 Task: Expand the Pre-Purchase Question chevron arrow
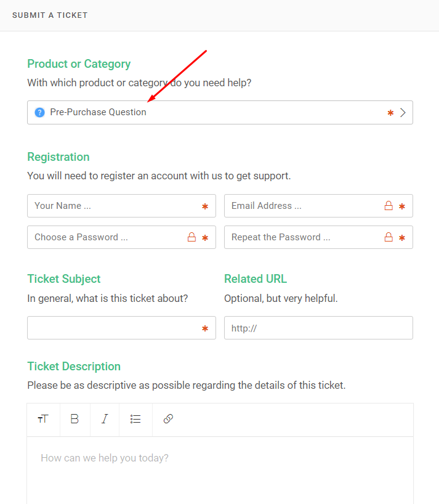click(403, 113)
